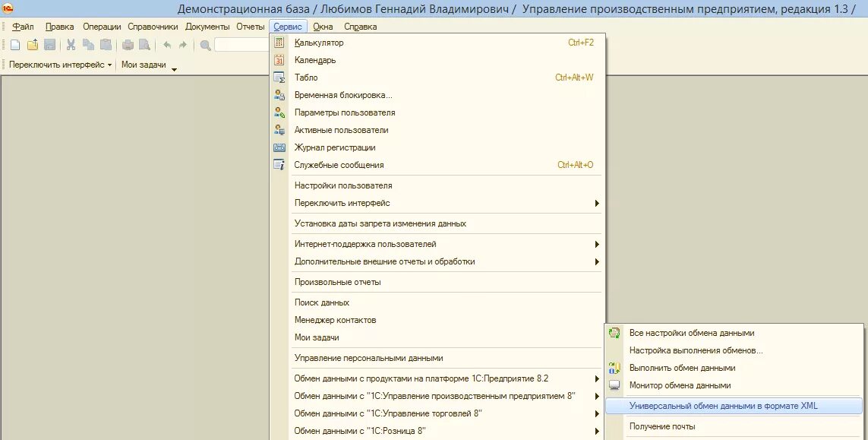868x440 pixels.
Task: Close the open Сервис menu header
Action: coord(288,27)
